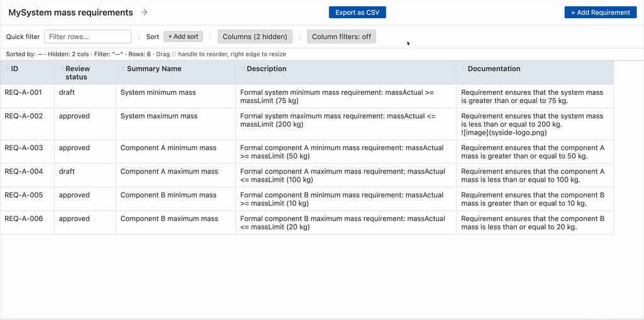Viewport: 644px width, 320px height.
Task: Click the drag handle on Description column
Action: [243, 69]
